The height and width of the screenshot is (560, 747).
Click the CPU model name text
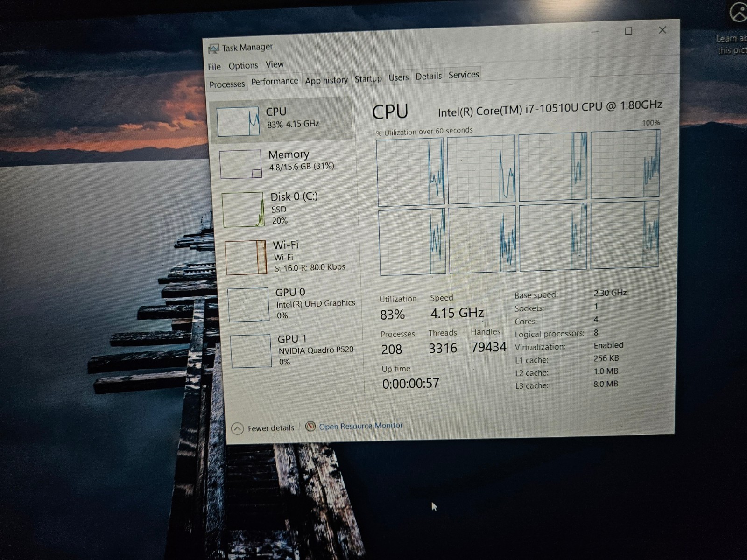point(550,109)
